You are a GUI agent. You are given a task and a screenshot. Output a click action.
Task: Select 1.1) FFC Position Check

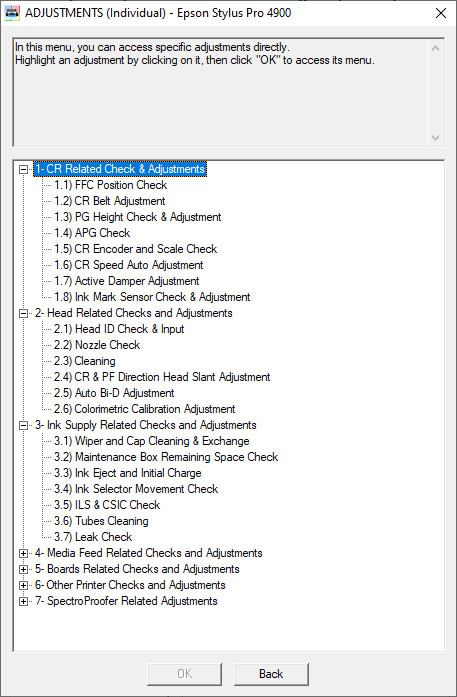coord(110,185)
